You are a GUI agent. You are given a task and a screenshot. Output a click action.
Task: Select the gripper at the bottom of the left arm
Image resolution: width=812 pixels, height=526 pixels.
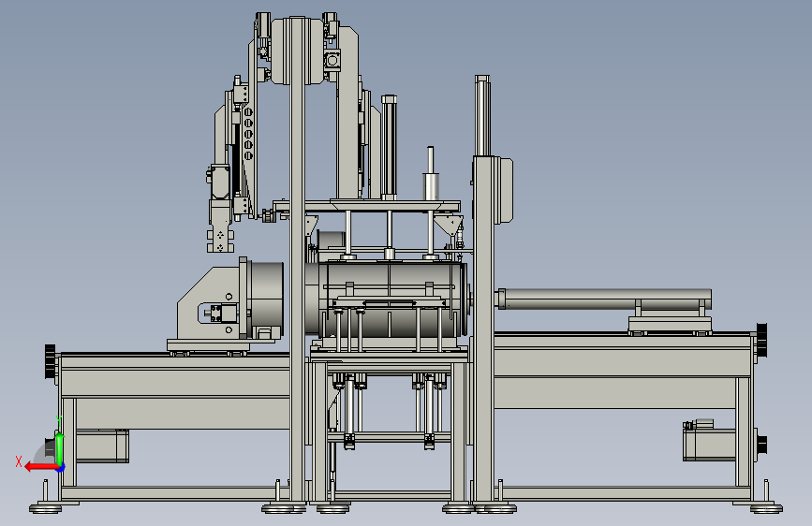(221, 241)
